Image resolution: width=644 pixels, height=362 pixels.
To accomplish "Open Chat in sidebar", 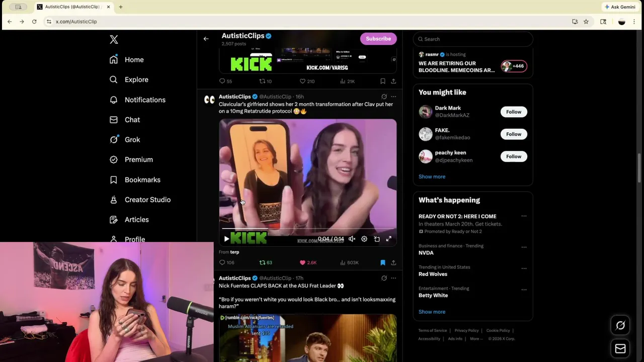I will click(x=125, y=120).
